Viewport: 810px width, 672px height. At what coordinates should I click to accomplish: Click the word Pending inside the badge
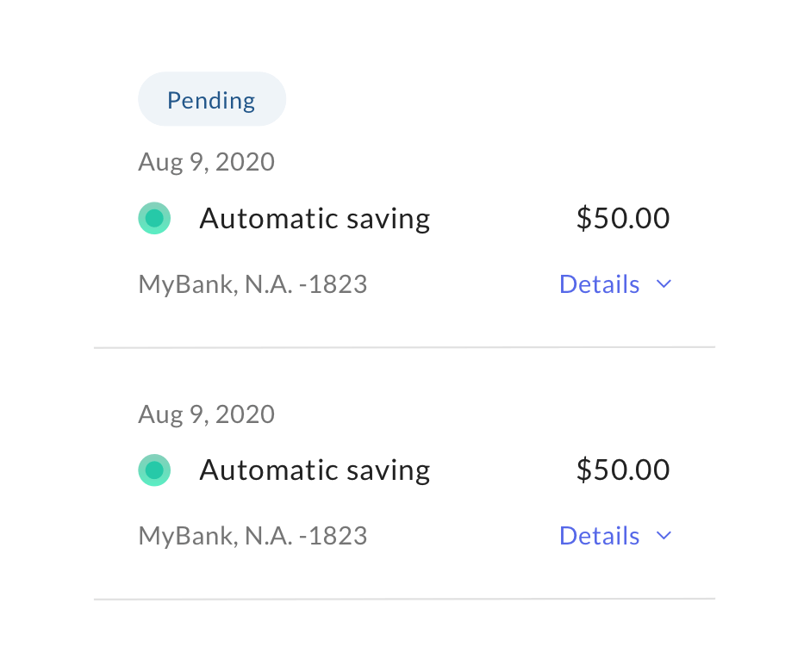point(211,101)
